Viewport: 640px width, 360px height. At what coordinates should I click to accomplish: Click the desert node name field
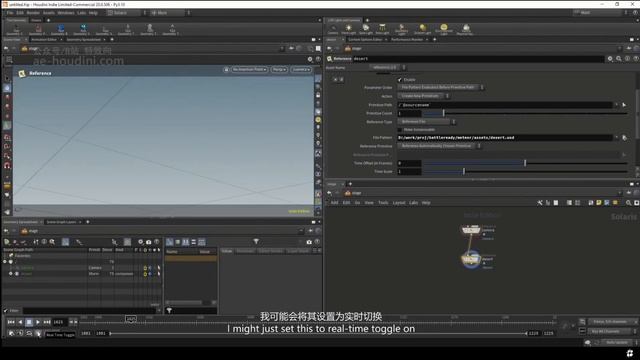coord(478,59)
